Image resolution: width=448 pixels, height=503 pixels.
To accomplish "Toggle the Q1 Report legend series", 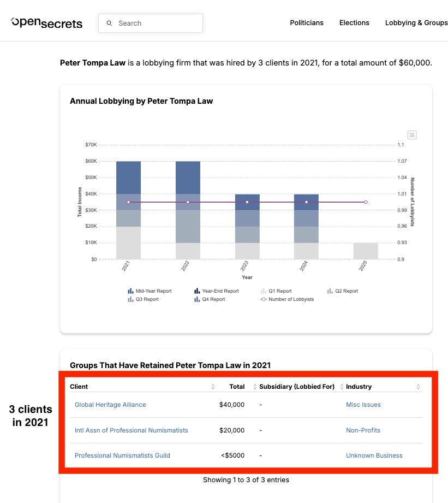I will [x=276, y=291].
